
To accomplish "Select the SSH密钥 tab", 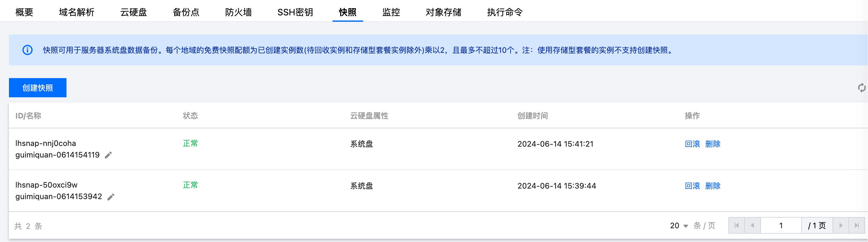I will (x=295, y=12).
